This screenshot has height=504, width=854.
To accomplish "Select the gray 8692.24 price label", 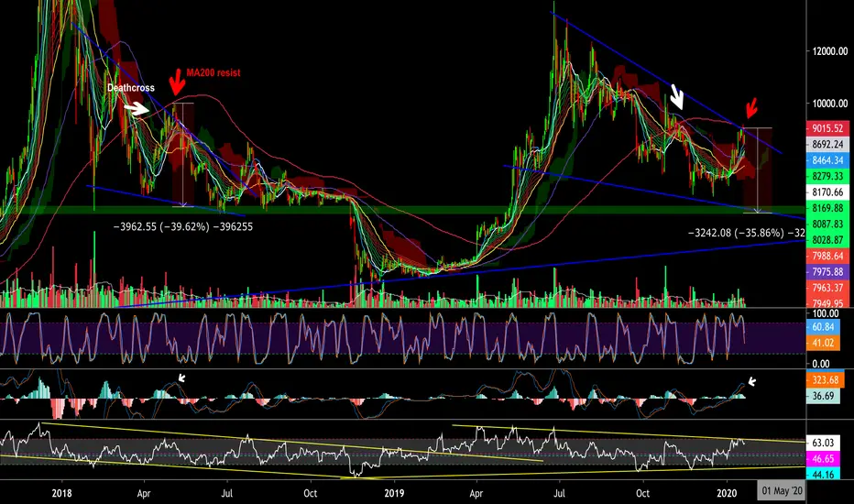I will [827, 145].
